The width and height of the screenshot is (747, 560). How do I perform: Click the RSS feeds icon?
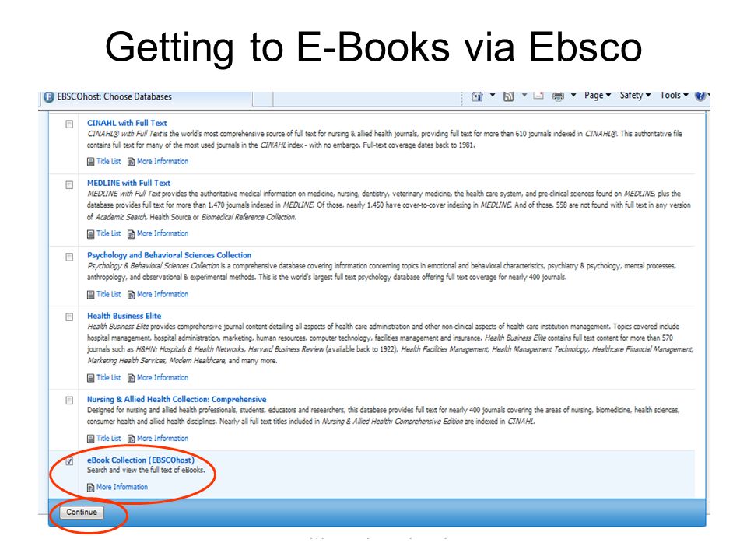point(508,96)
